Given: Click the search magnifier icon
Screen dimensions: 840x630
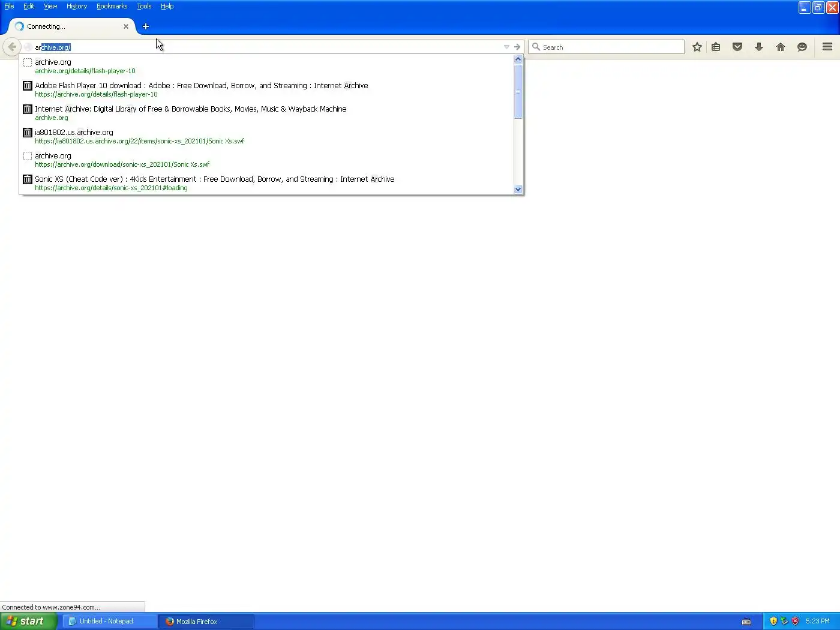Looking at the screenshot, I should coord(536,47).
